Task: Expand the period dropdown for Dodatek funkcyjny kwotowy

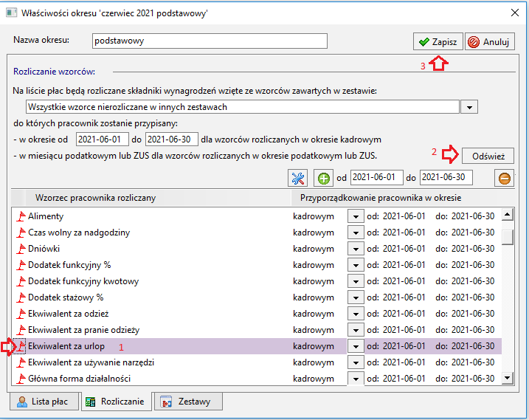Action: click(x=356, y=281)
